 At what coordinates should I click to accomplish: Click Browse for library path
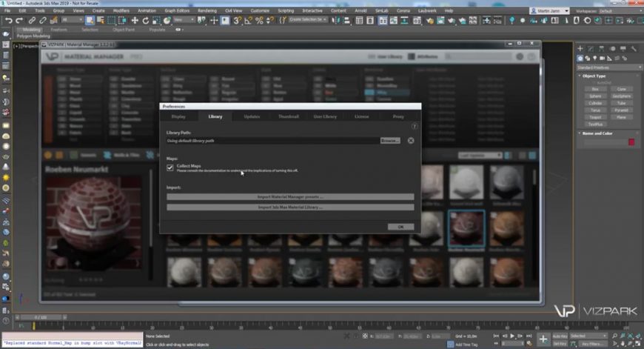389,140
